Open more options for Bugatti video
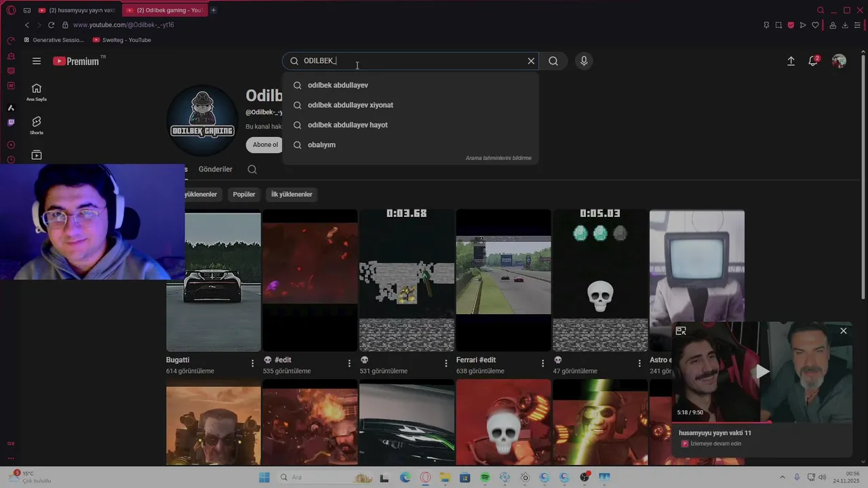 pos(253,363)
